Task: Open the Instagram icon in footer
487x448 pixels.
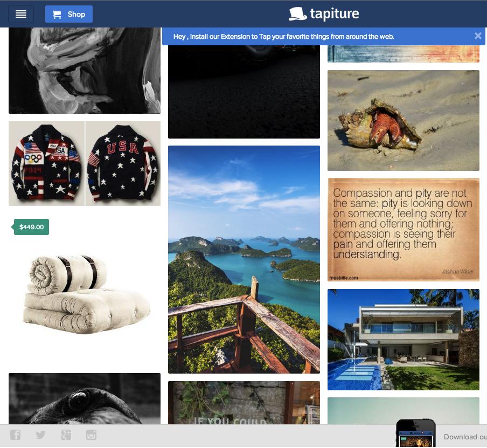Action: (91, 435)
